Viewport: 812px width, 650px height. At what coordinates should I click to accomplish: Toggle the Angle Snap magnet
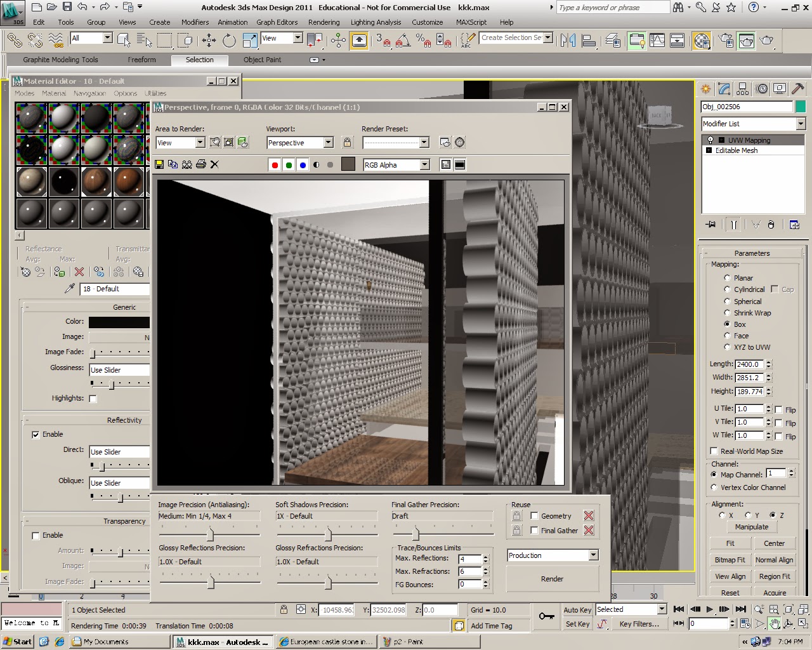(402, 41)
